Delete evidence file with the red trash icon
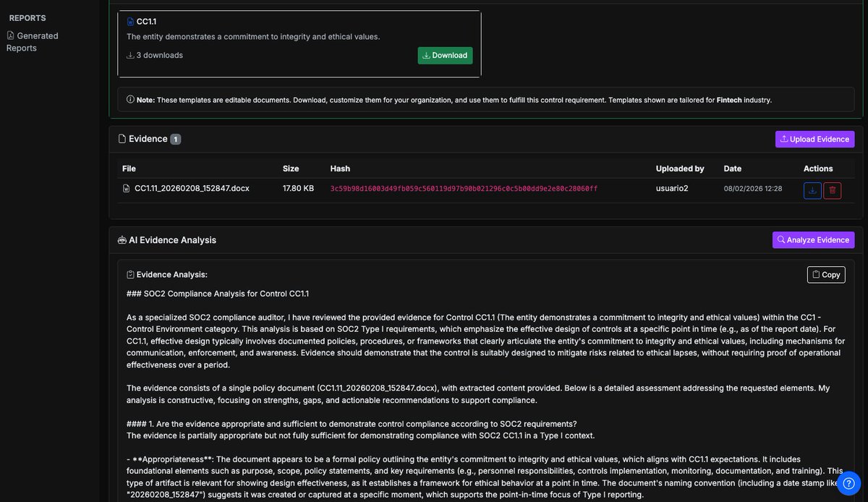Image resolution: width=868 pixels, height=502 pixels. [x=832, y=190]
